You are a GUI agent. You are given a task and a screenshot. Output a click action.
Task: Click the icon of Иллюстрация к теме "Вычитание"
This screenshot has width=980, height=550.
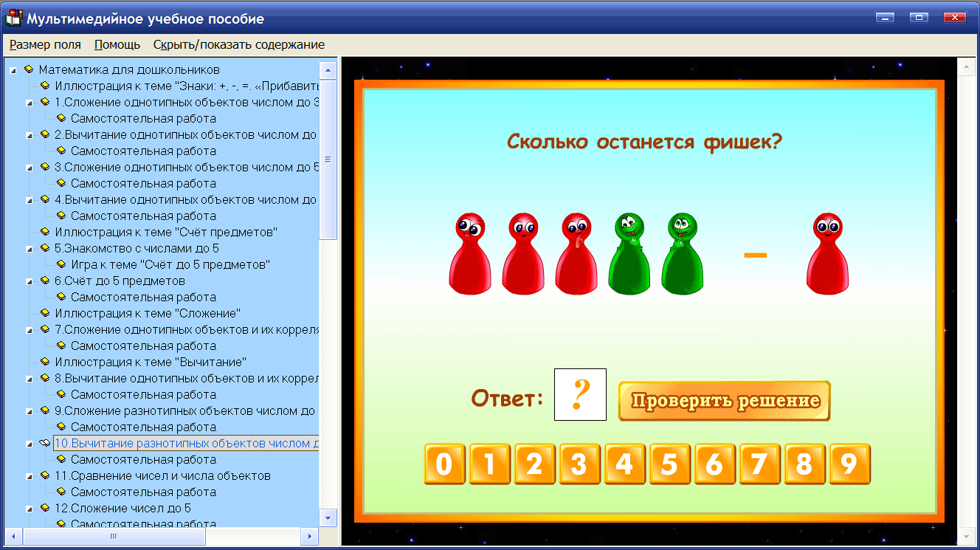pos(45,362)
